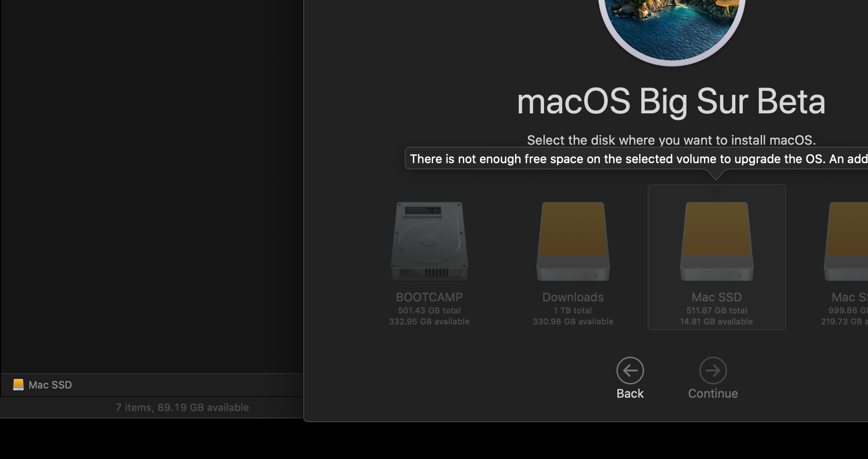Select the BOOTCAMP hard disk icon
The height and width of the screenshot is (459, 868).
[429, 241]
